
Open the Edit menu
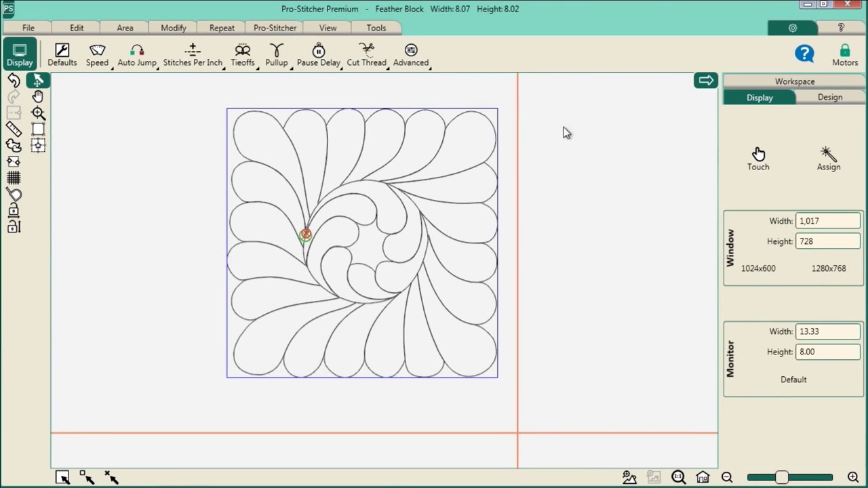[x=77, y=28]
